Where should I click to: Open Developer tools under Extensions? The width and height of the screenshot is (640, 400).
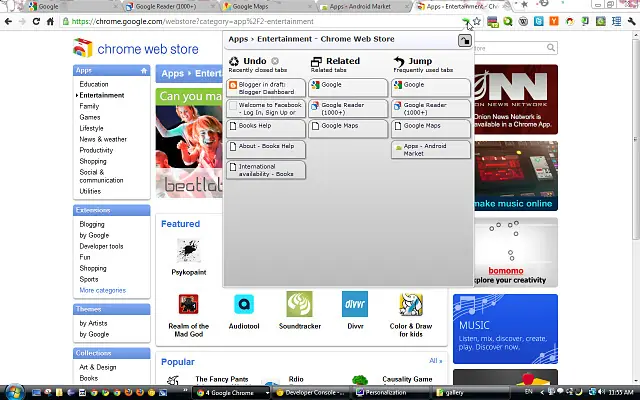(x=101, y=246)
